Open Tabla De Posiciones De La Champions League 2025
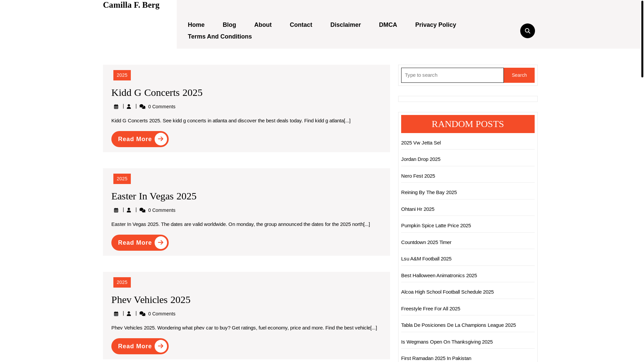The height and width of the screenshot is (362, 644). [x=459, y=325]
